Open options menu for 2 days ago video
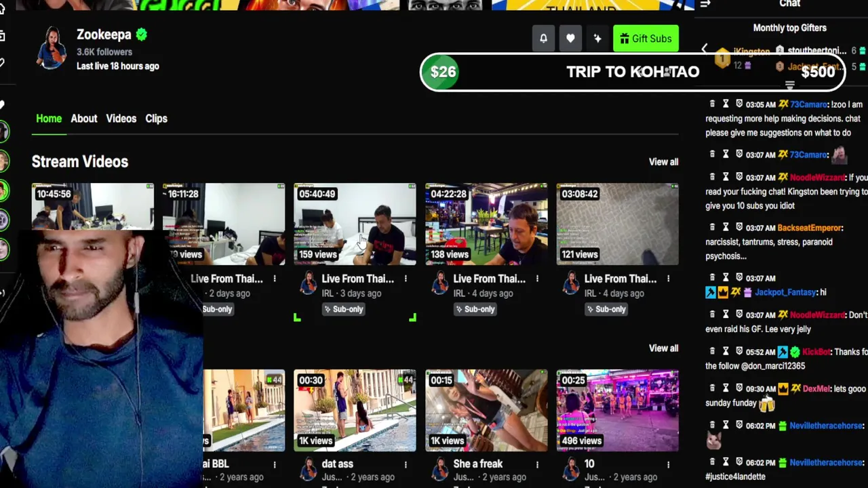The height and width of the screenshot is (488, 868). [x=275, y=279]
